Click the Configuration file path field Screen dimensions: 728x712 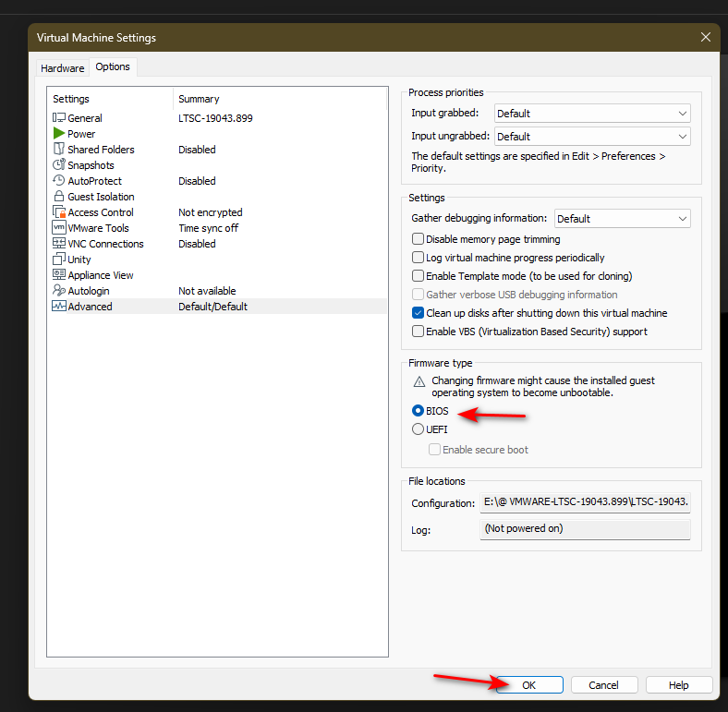click(x=585, y=502)
